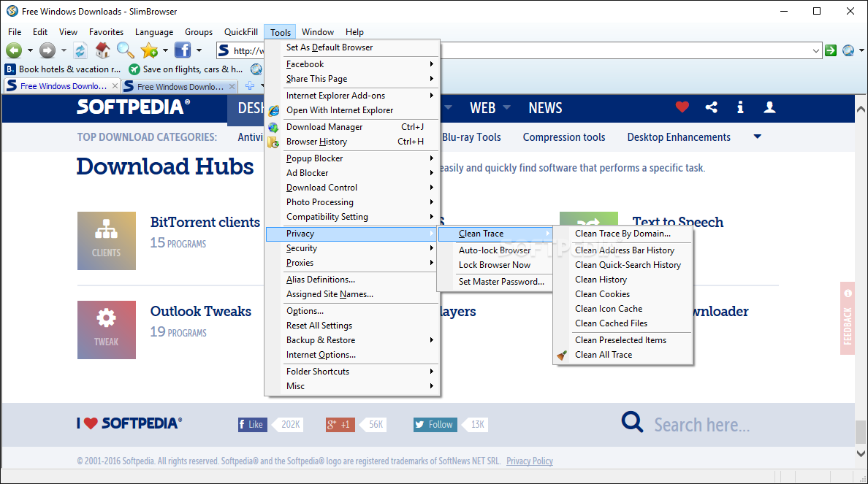Viewport: 868px width, 484px height.
Task: Click the info icon in Softpedia header
Action: pos(740,107)
